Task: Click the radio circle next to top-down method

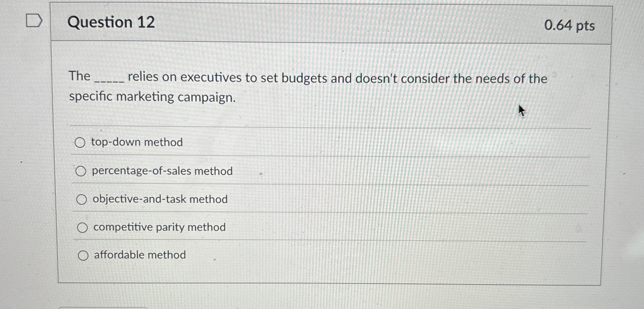Action: pyautogui.click(x=81, y=142)
